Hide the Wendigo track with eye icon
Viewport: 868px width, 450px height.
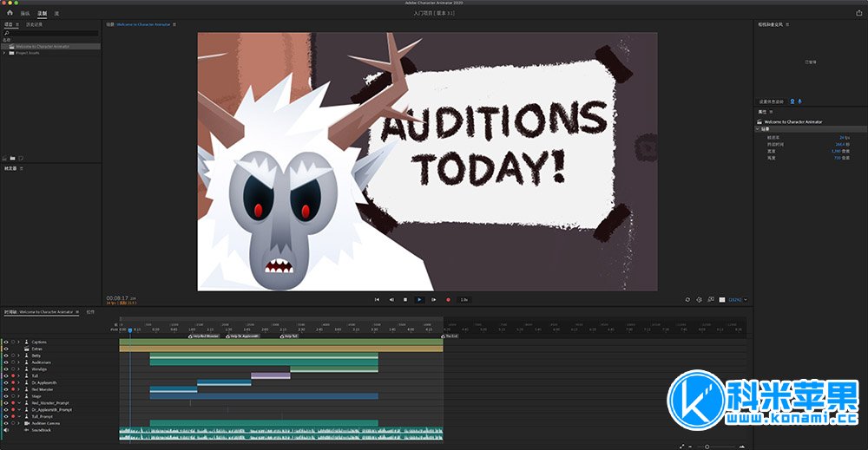pos(6,369)
